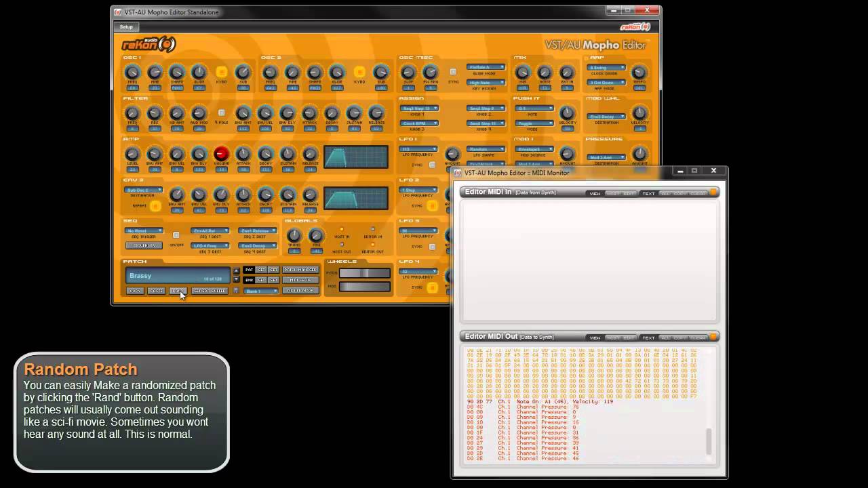The height and width of the screenshot is (488, 868).
Task: Open the Setup menu
Action: [126, 27]
